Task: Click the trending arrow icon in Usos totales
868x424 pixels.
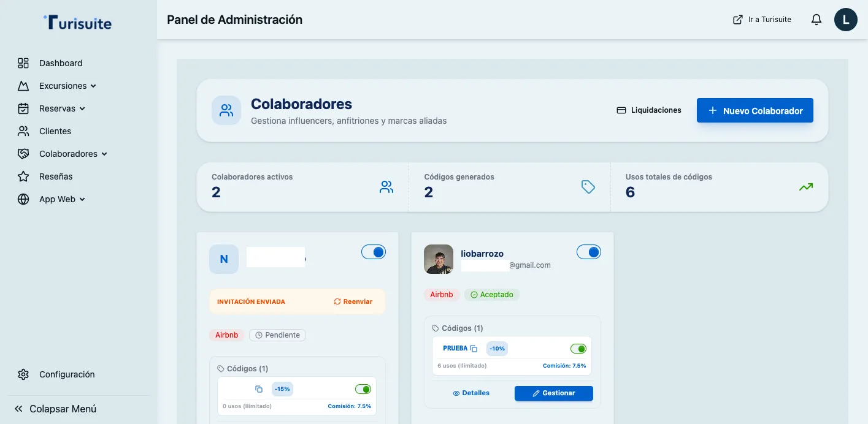Action: tap(806, 187)
